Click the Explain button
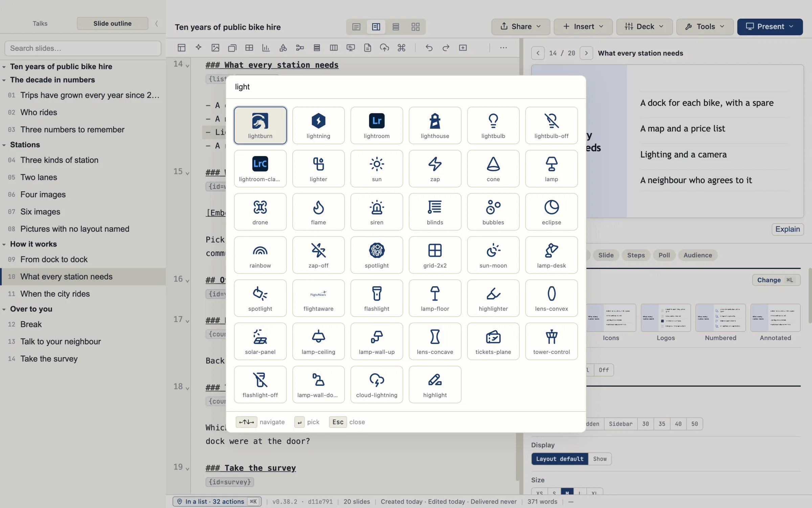812x508 pixels. pyautogui.click(x=787, y=229)
